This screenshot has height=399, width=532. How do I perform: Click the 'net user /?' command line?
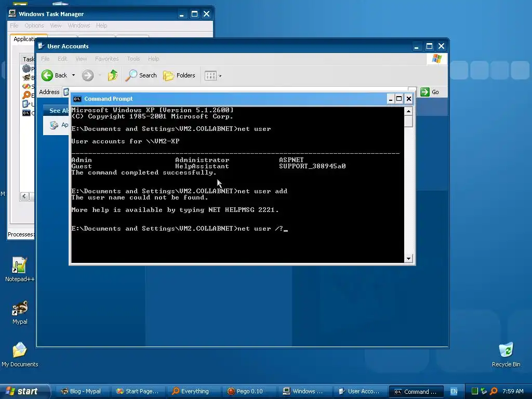coord(180,229)
